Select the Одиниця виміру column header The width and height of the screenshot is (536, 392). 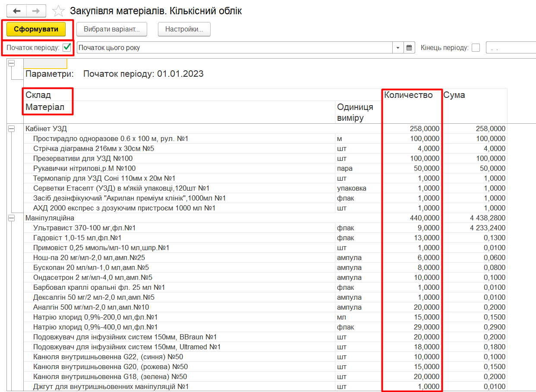[355, 112]
